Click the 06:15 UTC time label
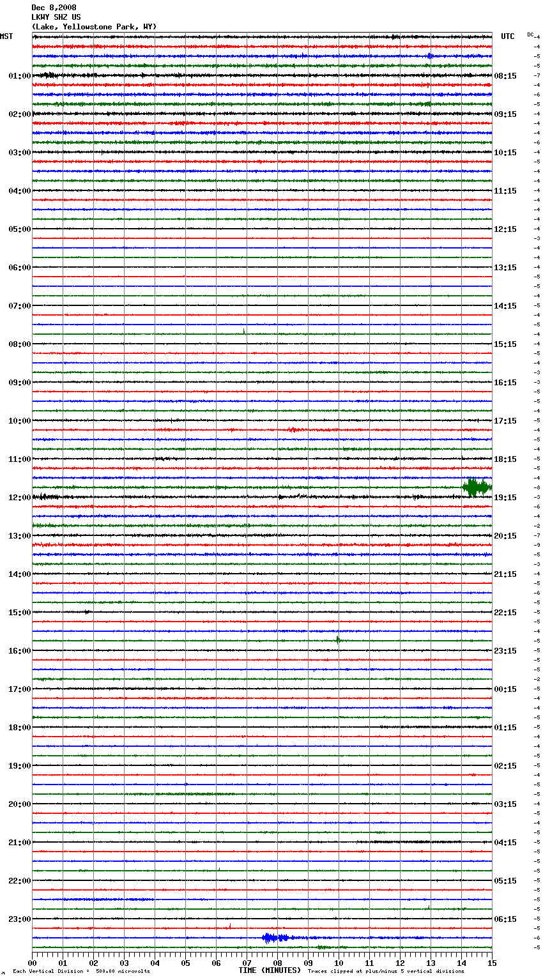The image size is (543, 980). pos(505,919)
